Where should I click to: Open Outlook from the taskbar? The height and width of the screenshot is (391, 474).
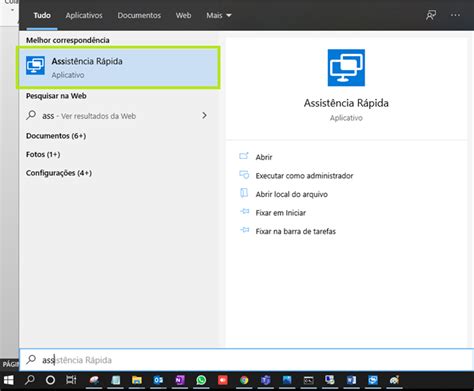158,380
